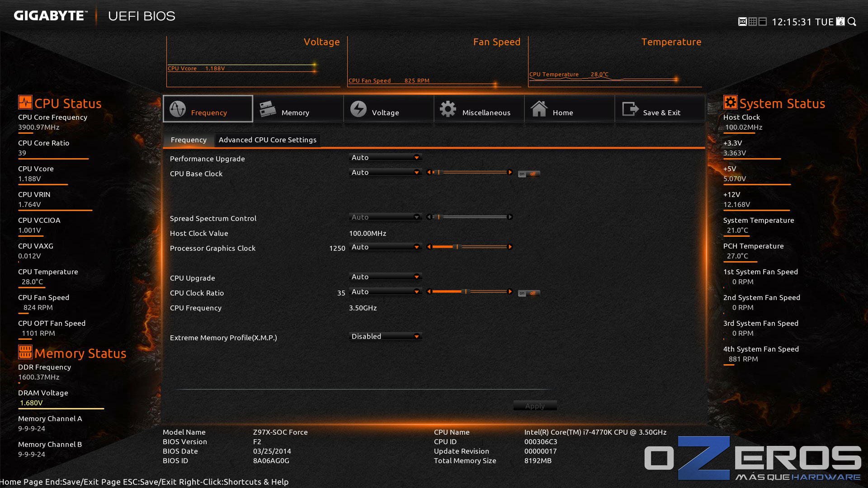Open the Performance Upgrade dropdown

click(386, 157)
